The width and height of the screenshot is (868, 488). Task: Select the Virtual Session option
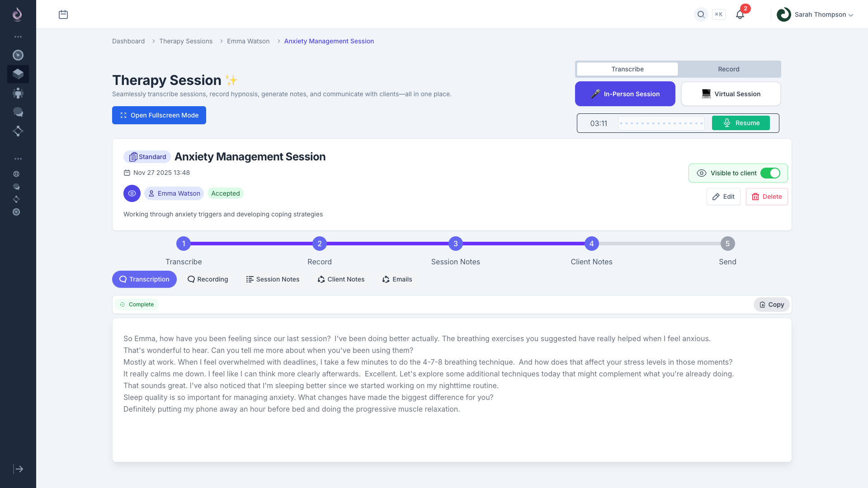pos(731,94)
